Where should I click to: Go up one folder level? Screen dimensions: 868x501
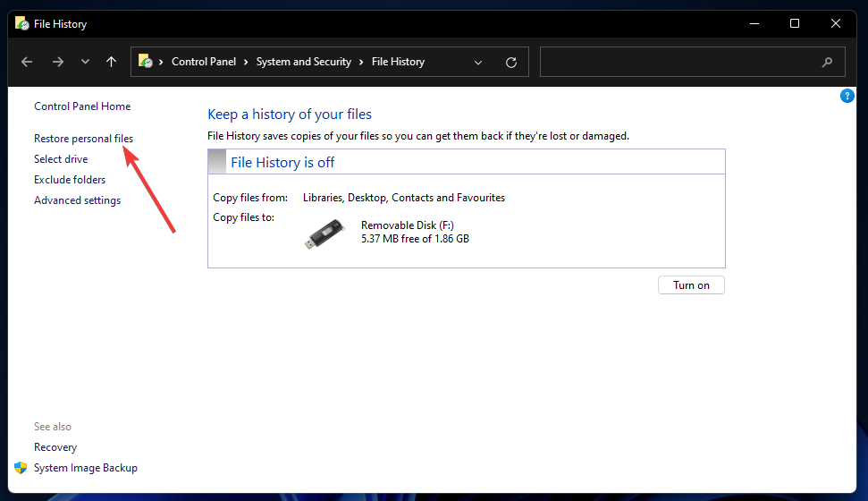[x=111, y=62]
